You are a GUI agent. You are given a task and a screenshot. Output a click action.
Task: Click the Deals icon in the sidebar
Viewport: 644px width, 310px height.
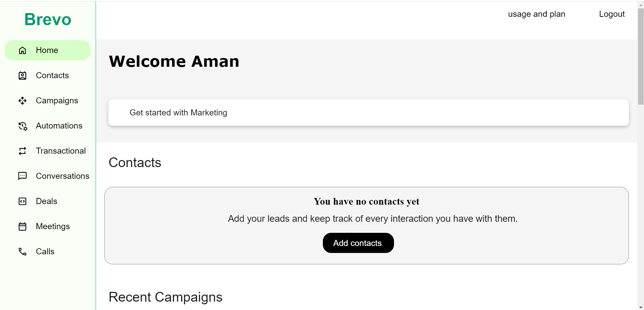click(22, 201)
